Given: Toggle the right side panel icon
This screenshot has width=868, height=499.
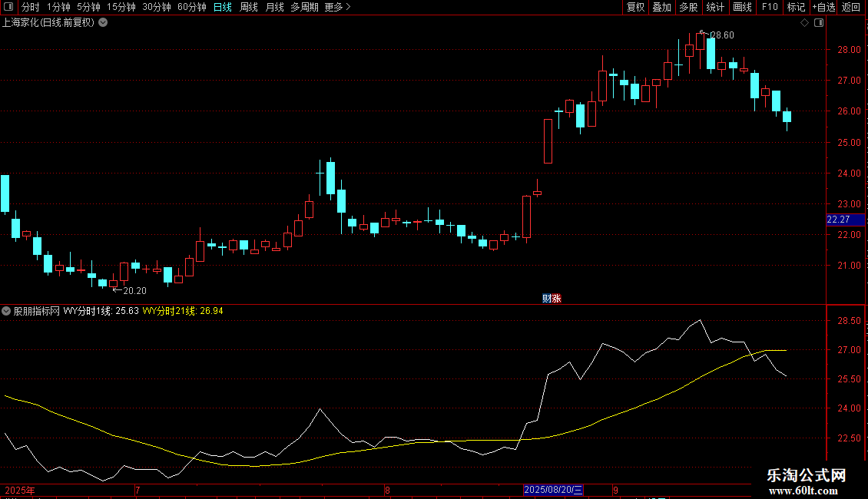Looking at the screenshot, I should pyautogui.click(x=819, y=23).
